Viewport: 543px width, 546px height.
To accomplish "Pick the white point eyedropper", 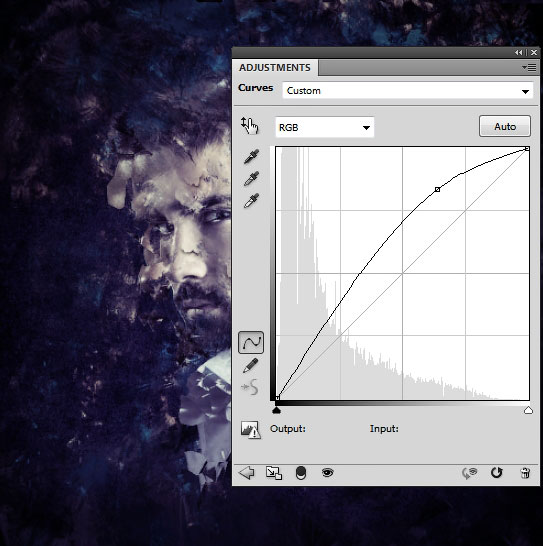I will pos(251,201).
